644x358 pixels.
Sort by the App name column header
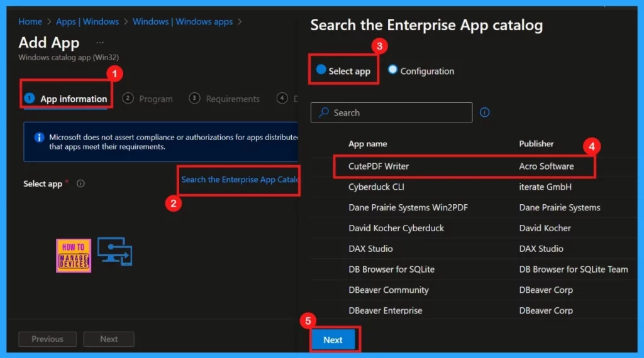click(367, 144)
